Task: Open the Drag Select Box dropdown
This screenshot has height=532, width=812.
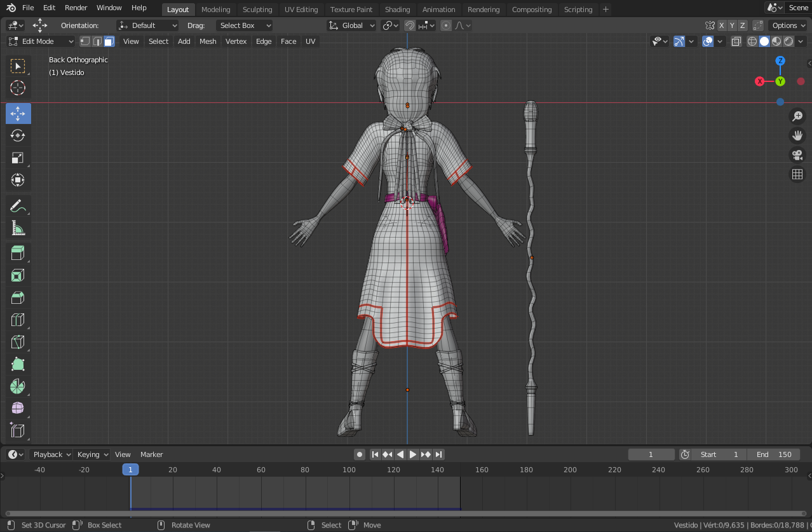Action: pyautogui.click(x=244, y=25)
